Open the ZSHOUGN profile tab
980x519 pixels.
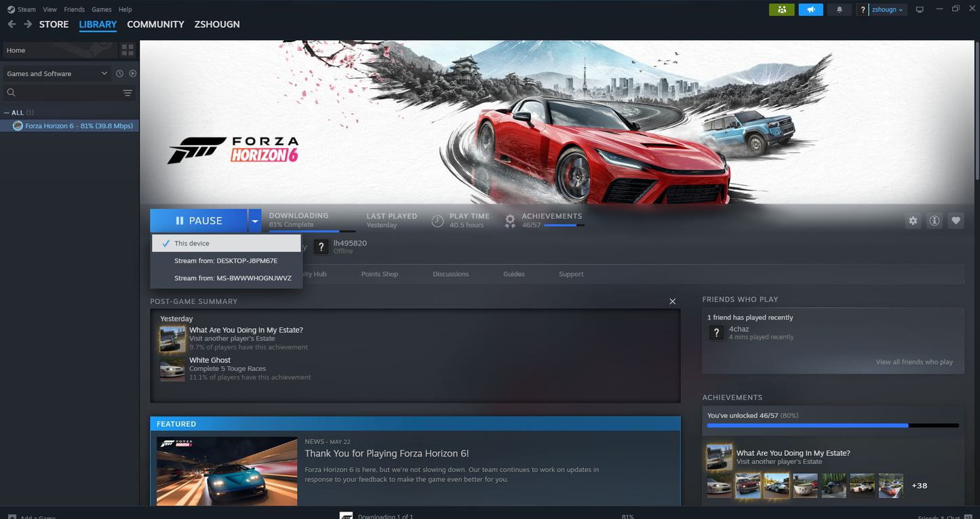pos(217,24)
